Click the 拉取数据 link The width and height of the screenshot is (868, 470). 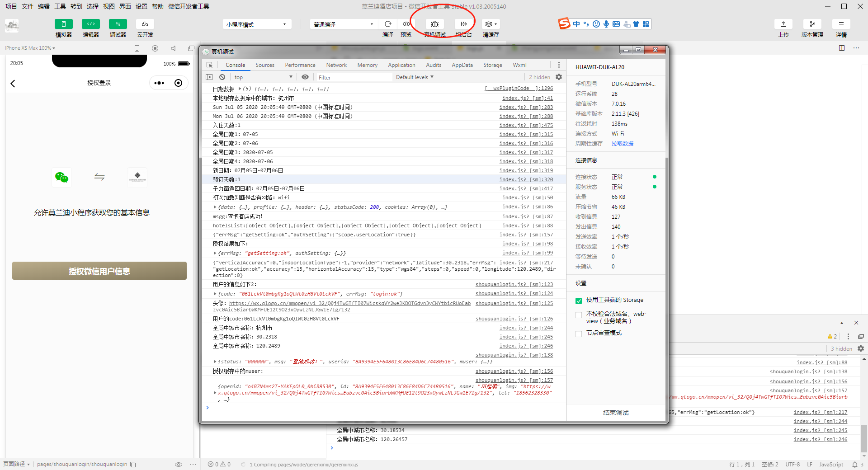tap(623, 144)
